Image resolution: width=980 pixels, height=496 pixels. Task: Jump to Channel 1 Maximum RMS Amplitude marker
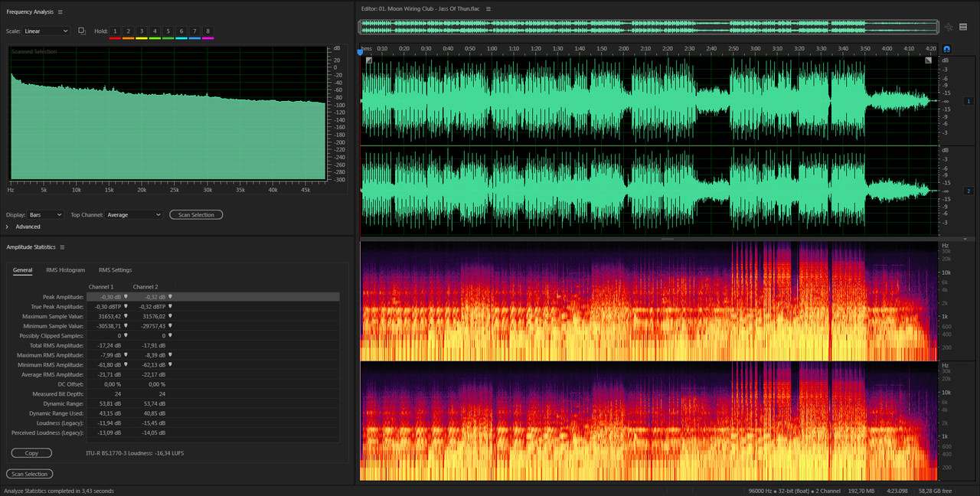(x=126, y=355)
